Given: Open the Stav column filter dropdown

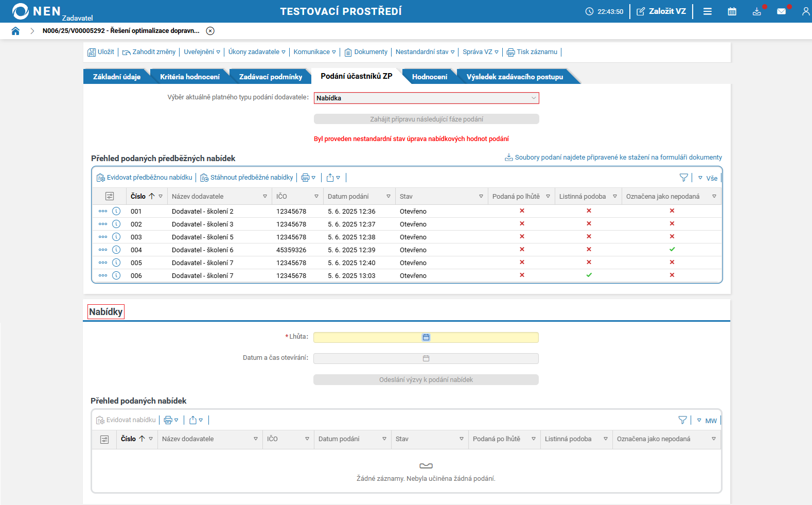Looking at the screenshot, I should (x=481, y=196).
